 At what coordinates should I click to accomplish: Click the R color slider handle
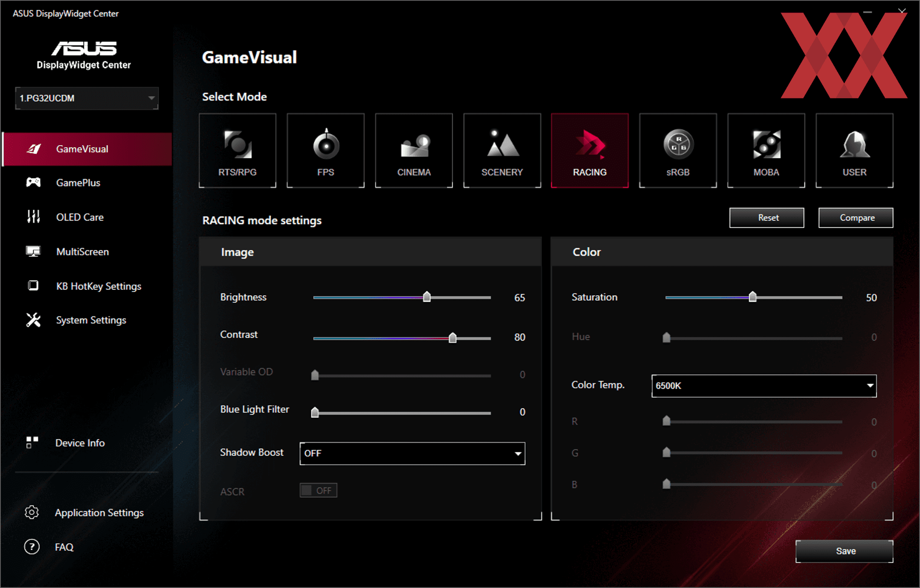coord(667,421)
